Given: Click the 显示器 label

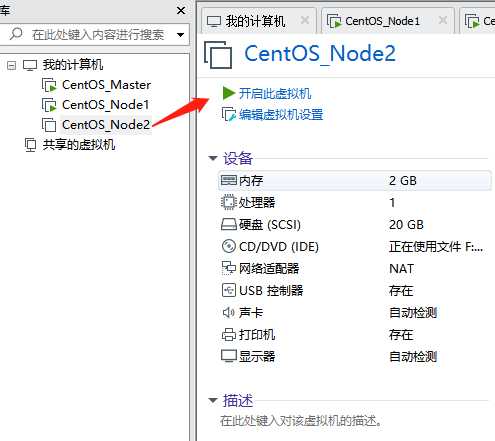Looking at the screenshot, I should (x=257, y=356).
